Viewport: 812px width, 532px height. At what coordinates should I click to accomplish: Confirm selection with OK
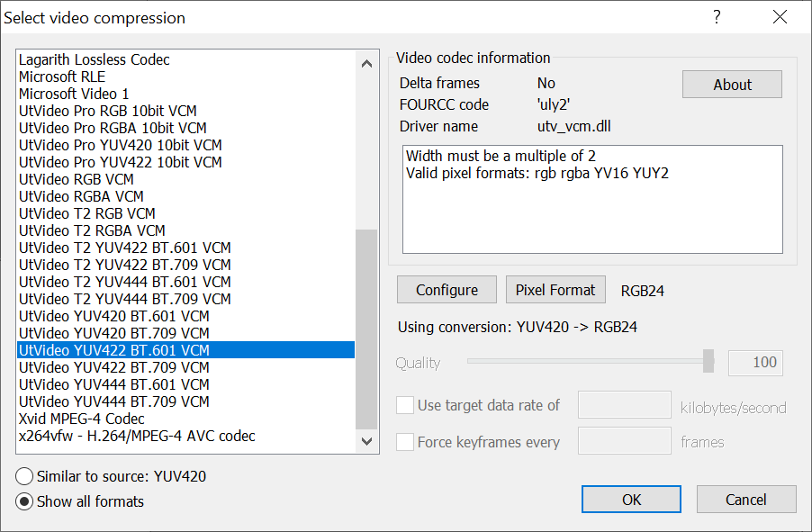631,500
